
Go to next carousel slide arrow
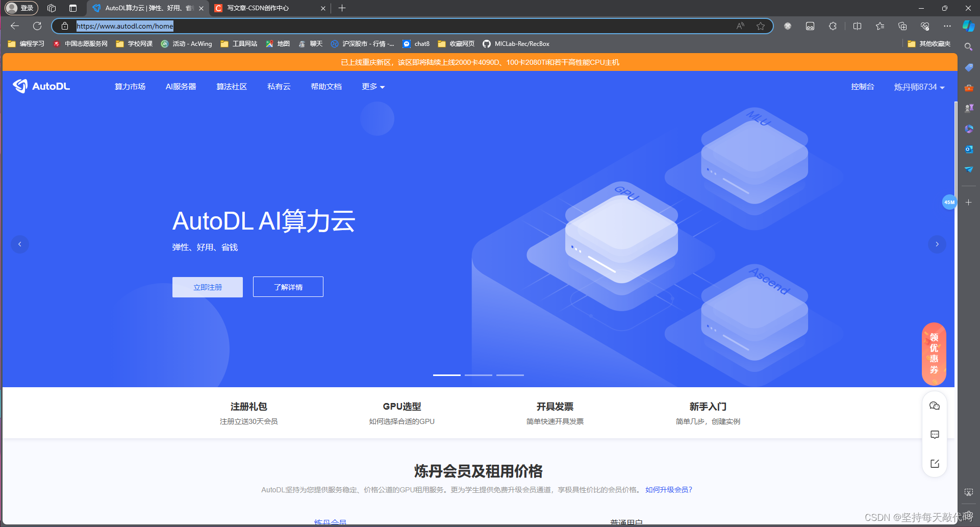pos(937,244)
